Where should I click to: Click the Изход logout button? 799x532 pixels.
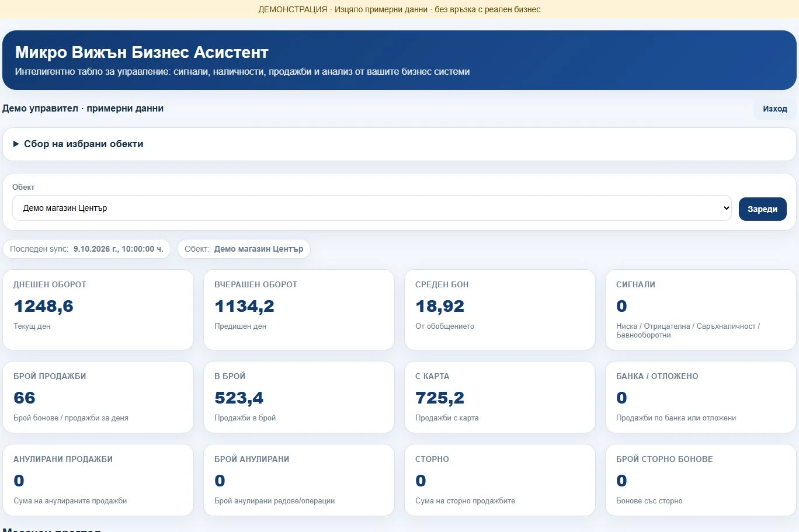coord(774,109)
